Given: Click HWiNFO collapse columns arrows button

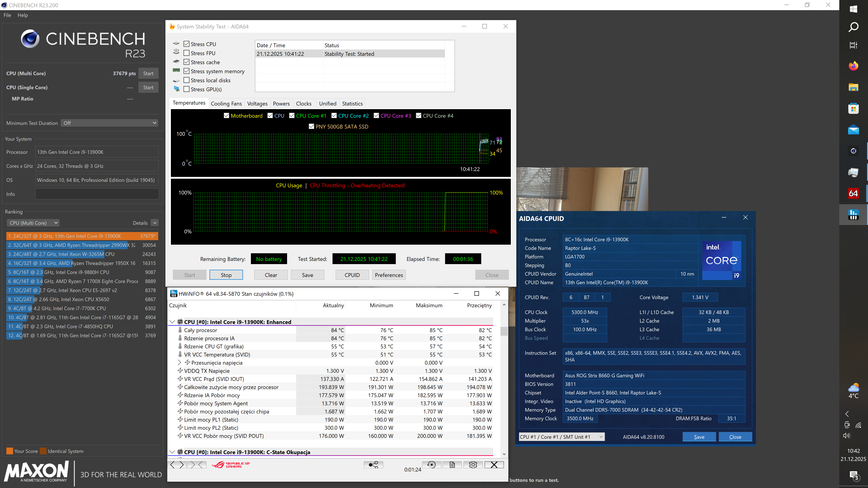Looking at the screenshot, I should click(x=197, y=465).
